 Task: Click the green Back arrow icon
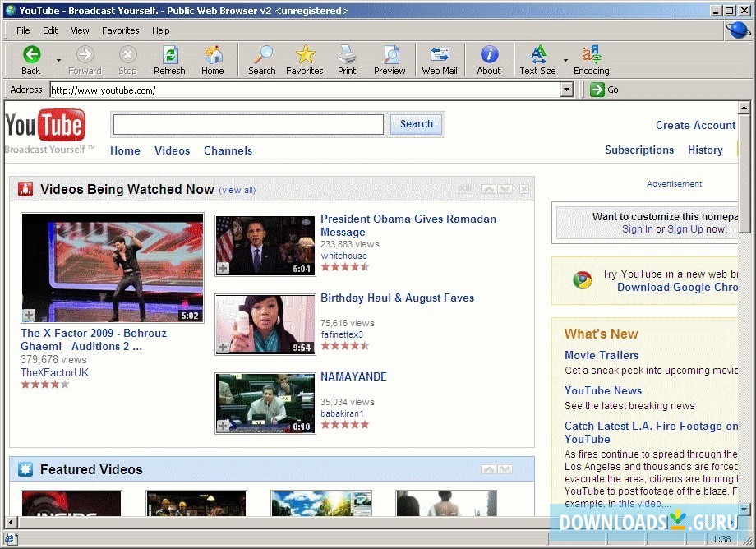pyautogui.click(x=31, y=55)
